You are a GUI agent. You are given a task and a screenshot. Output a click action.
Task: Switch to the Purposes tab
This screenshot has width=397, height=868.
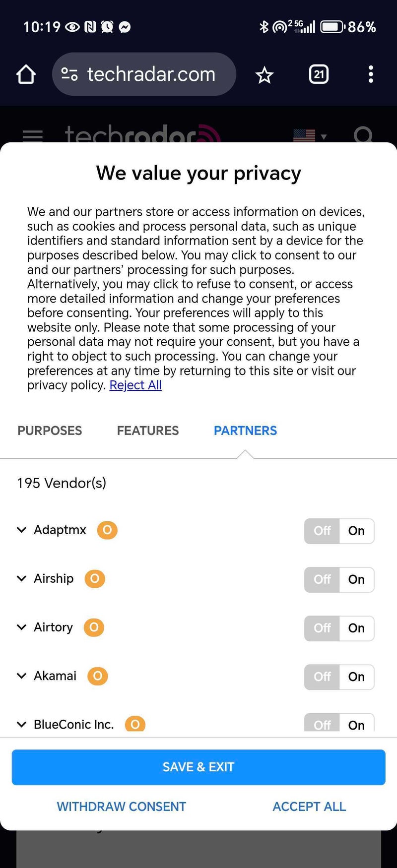[x=50, y=431]
